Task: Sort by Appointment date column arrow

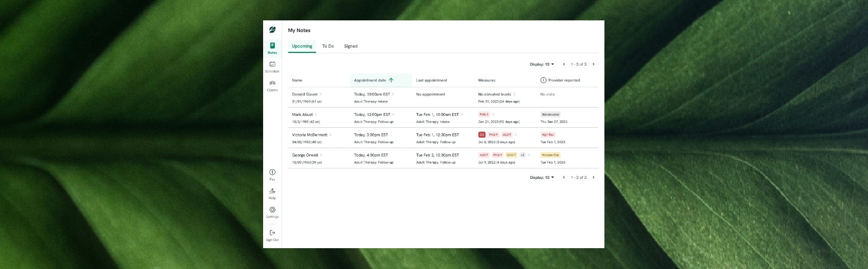Action: pyautogui.click(x=391, y=80)
